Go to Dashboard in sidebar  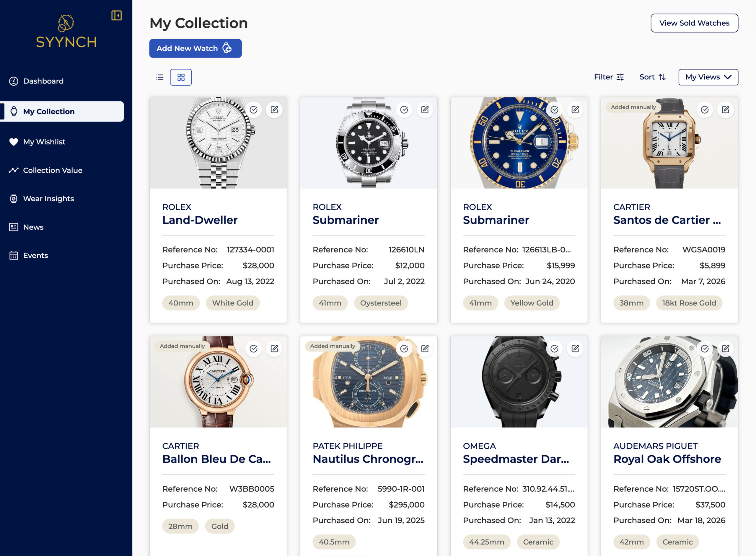(43, 81)
